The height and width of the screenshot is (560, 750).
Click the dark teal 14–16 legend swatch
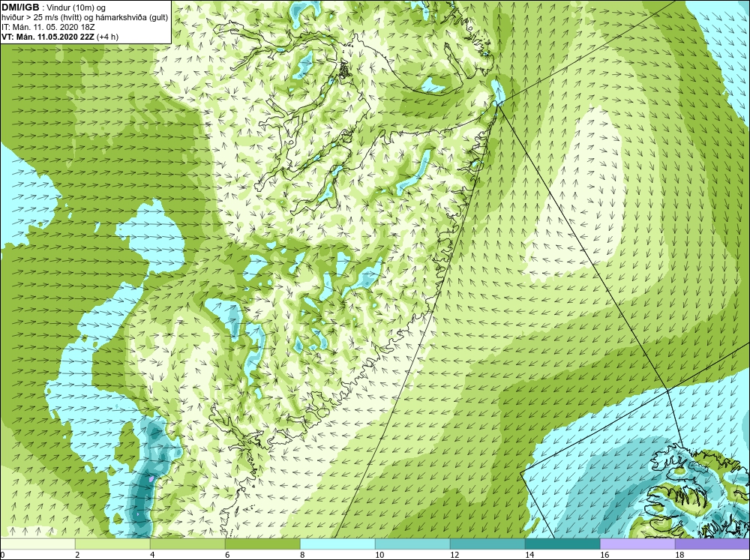click(562, 544)
